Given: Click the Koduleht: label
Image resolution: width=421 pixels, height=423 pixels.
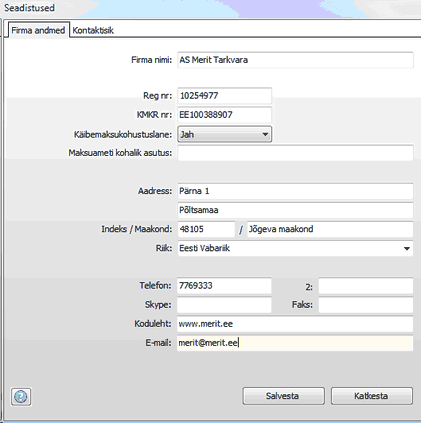Looking at the screenshot, I should coord(153,324).
